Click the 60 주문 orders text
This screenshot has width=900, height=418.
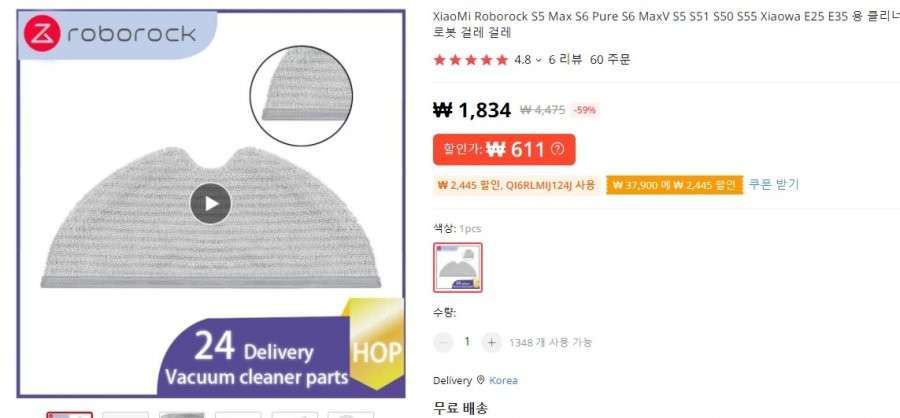pyautogui.click(x=610, y=60)
